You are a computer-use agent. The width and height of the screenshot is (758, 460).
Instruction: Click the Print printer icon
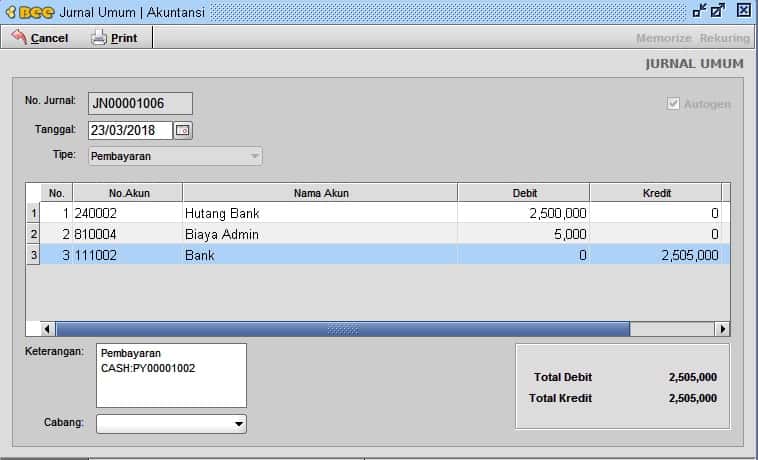click(x=98, y=38)
